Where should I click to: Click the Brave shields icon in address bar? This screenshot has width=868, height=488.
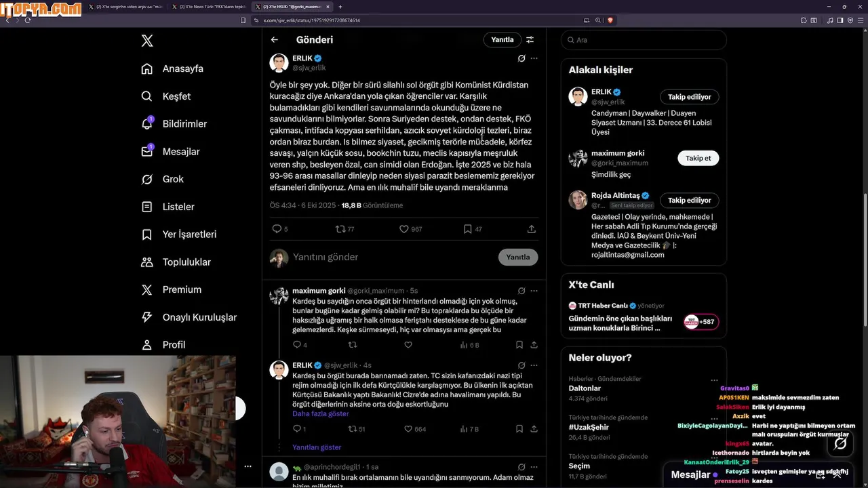click(610, 20)
